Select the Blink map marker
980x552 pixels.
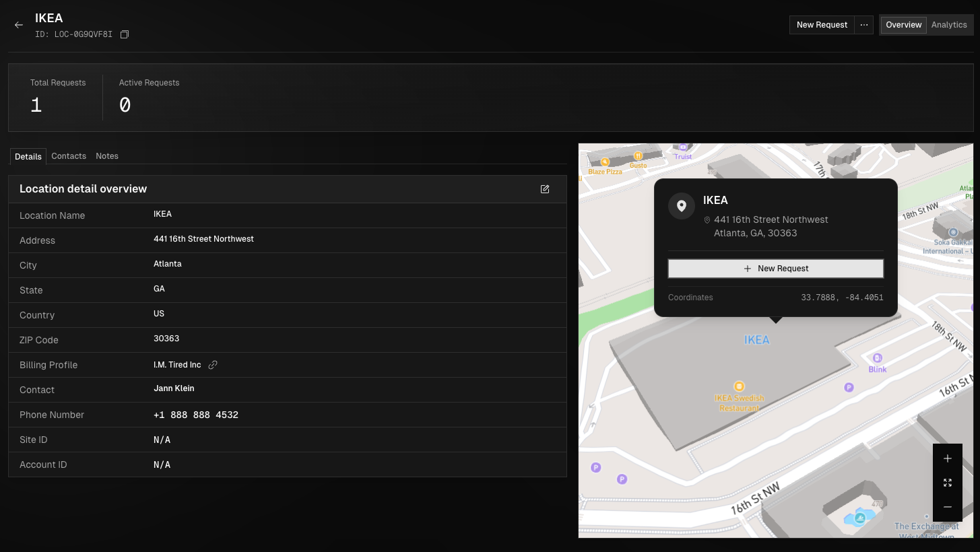(877, 358)
